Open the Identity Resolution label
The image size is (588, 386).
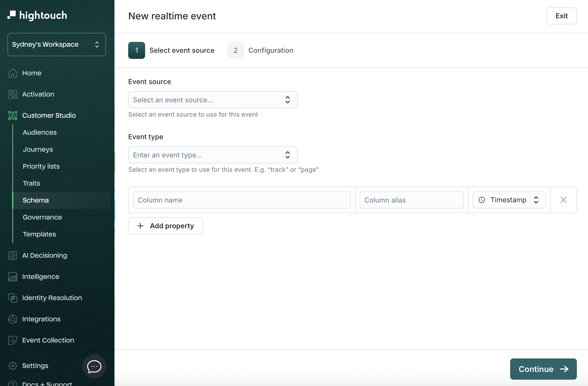coord(52,298)
